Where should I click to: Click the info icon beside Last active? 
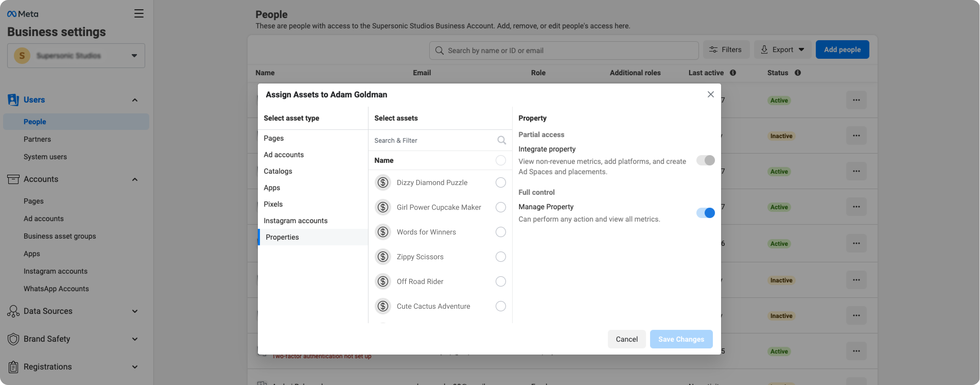733,73
